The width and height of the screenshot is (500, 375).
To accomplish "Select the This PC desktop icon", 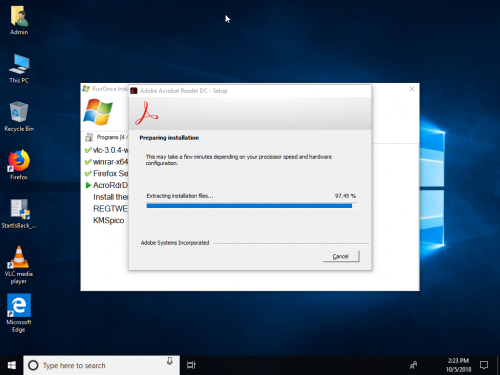I will [x=19, y=68].
